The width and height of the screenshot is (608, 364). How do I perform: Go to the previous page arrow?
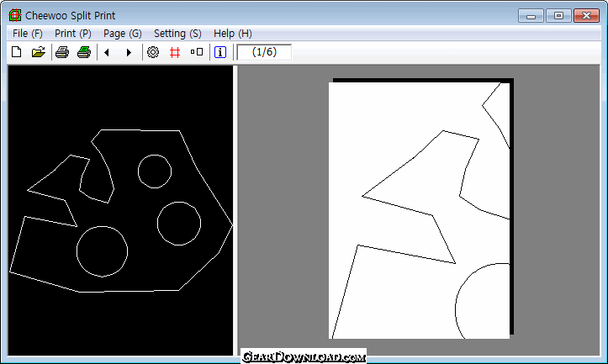[107, 52]
